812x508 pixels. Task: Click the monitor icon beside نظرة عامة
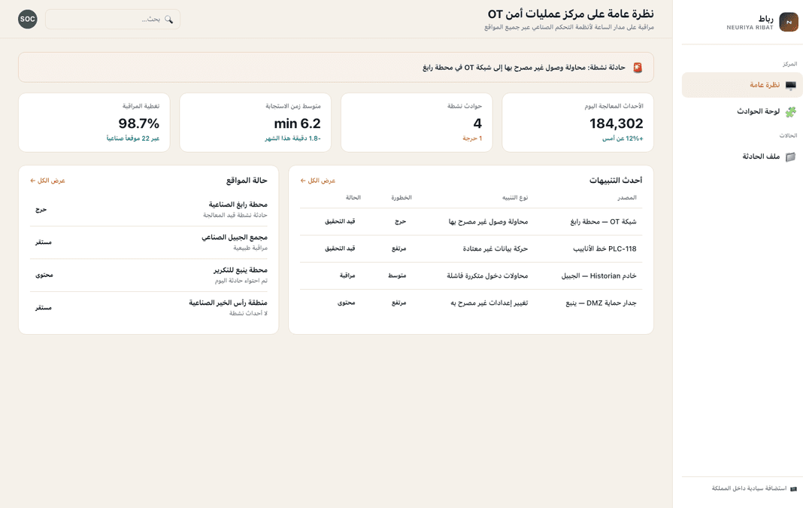[x=790, y=85]
